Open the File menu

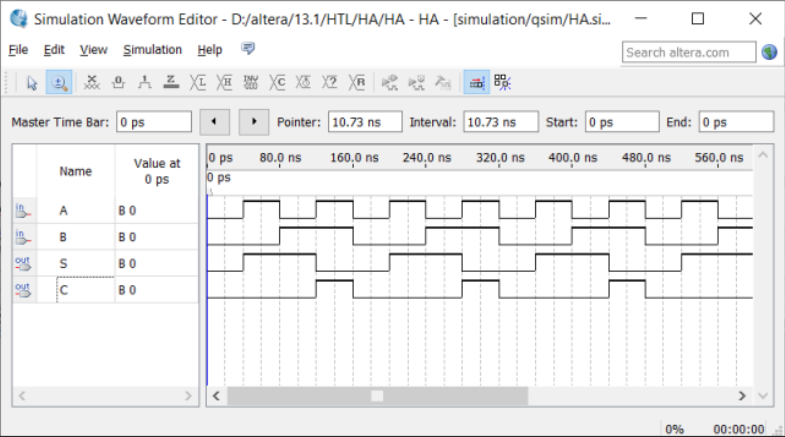[18, 50]
